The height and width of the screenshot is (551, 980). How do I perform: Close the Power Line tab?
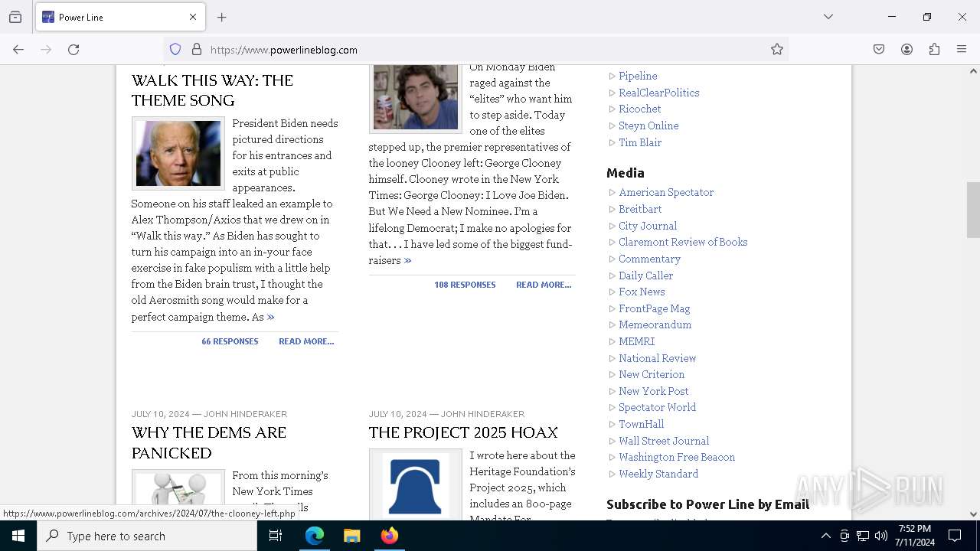(x=193, y=17)
